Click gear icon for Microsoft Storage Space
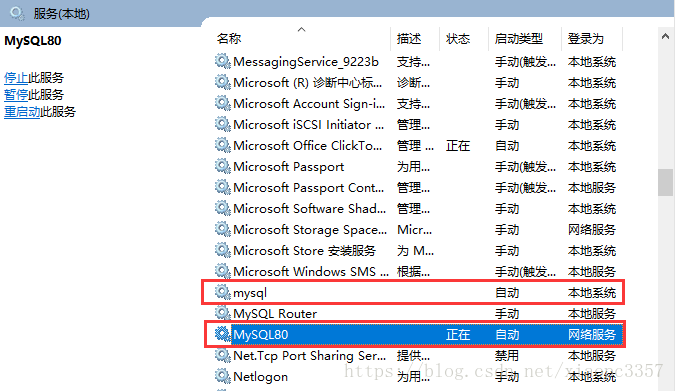The image size is (675, 391). 223,230
